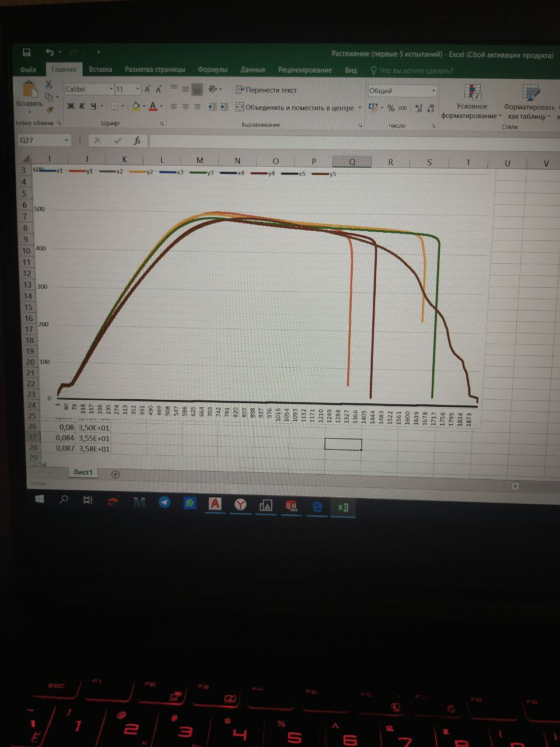Align text to bottom of cell
Viewport: 560px width, 747px height.
pos(197,90)
